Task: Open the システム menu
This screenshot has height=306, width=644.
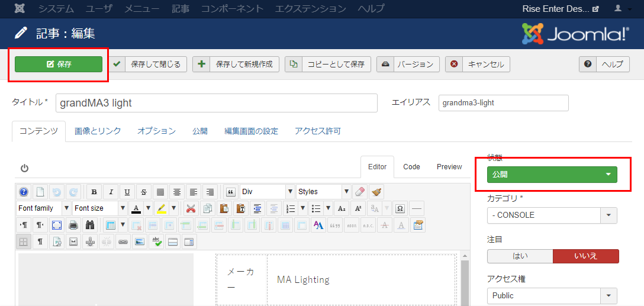Action: (x=56, y=9)
